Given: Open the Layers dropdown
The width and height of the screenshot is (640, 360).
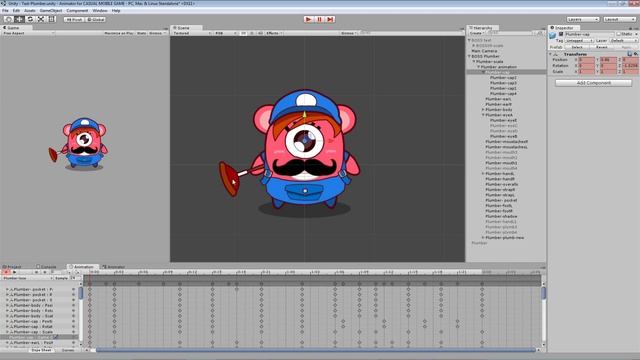Looking at the screenshot, I should (x=582, y=19).
